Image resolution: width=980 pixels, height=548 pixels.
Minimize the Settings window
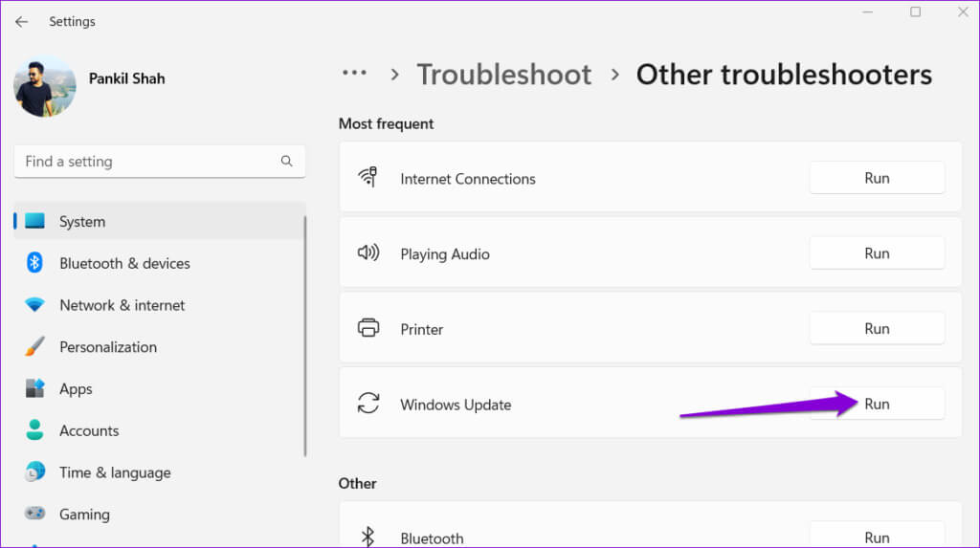[867, 11]
